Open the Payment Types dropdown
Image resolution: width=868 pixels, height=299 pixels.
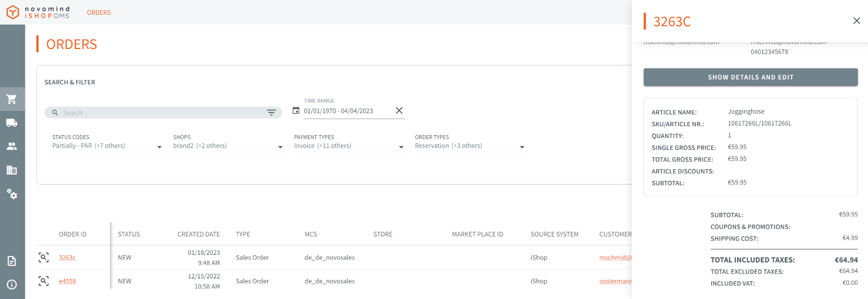click(x=401, y=147)
